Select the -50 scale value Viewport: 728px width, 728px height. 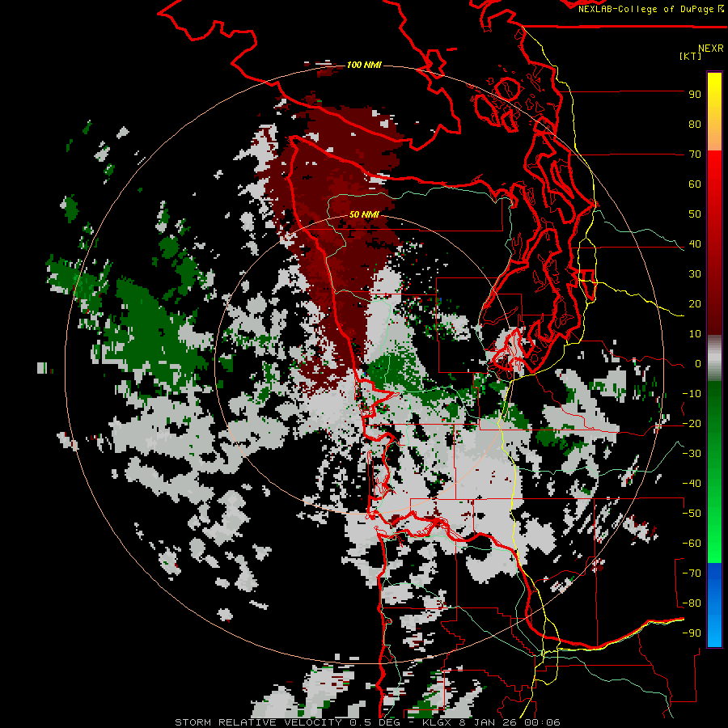692,514
